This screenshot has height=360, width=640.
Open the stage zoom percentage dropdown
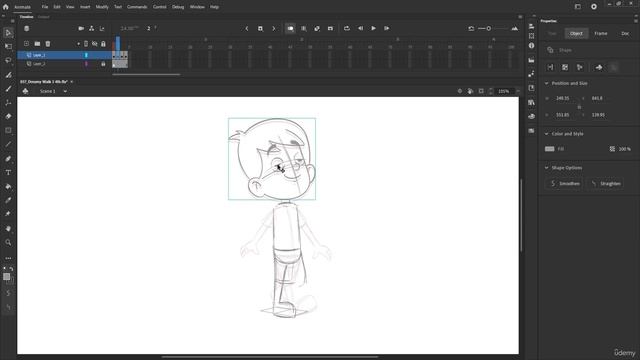(x=518, y=91)
